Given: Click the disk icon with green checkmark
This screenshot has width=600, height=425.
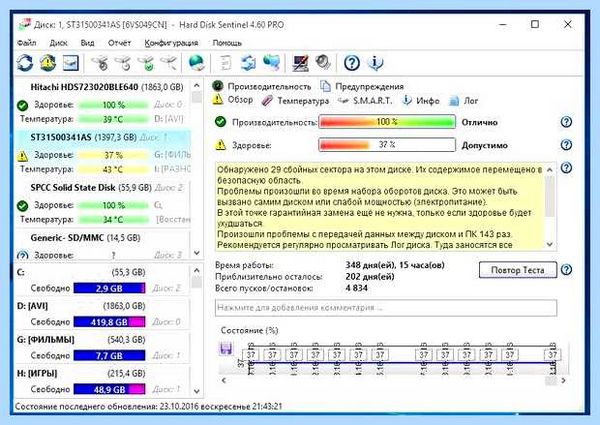Looking at the screenshot, I should pos(146,63).
